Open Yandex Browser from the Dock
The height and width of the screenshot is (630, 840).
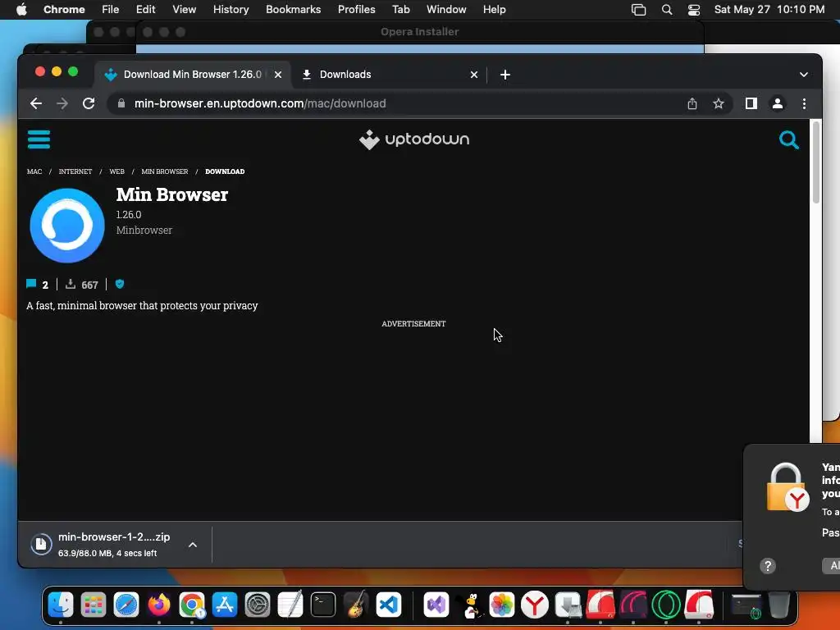coord(535,605)
